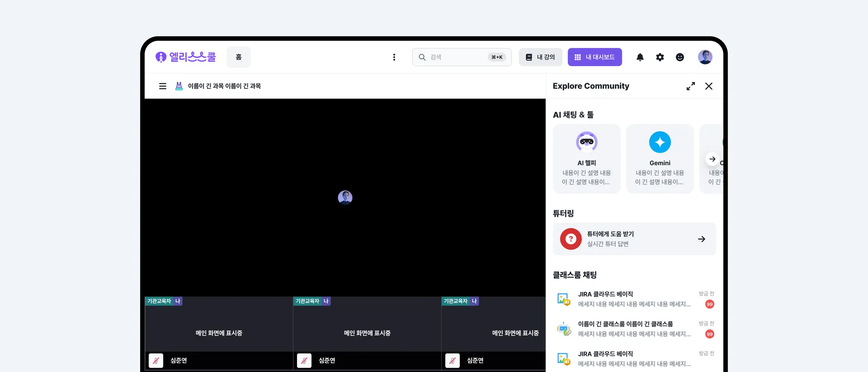Viewport: 868px width, 372px height.
Task: Open the settings gear
Action: click(x=660, y=57)
